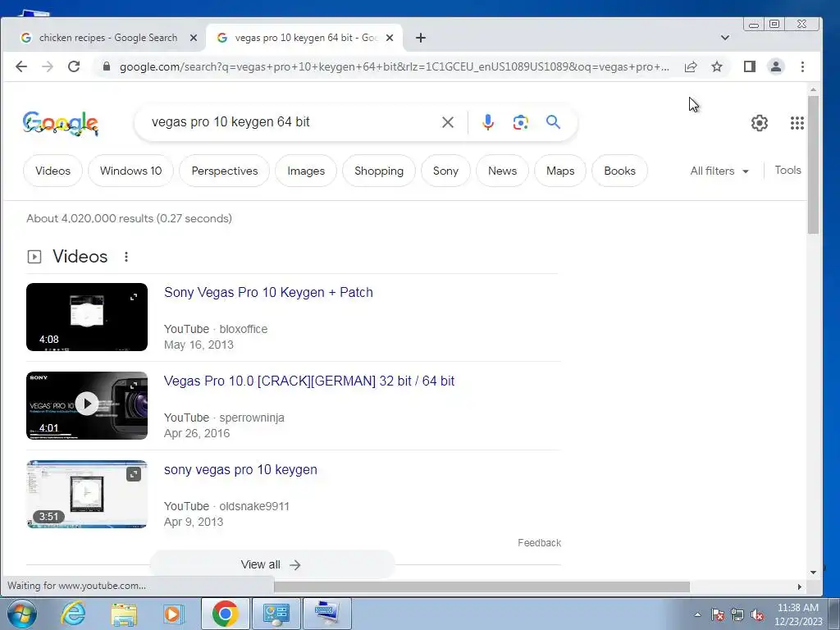The width and height of the screenshot is (840, 630).
Task: Open the Windows Start menu
Action: tap(22, 614)
